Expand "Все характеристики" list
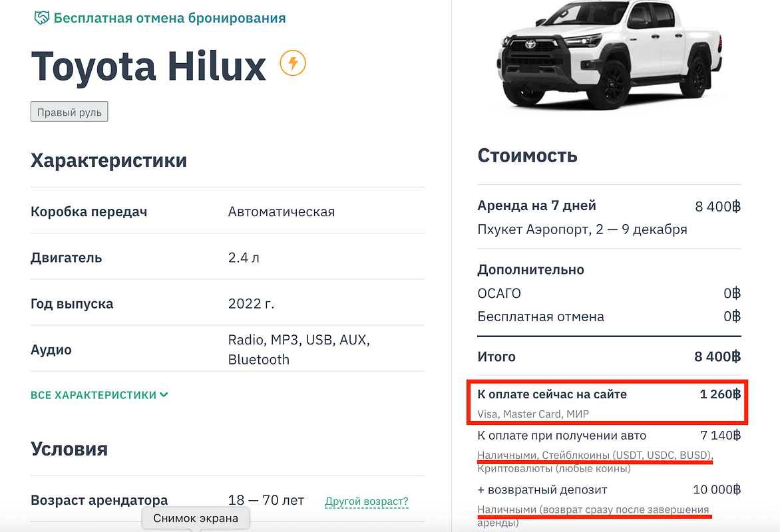Viewport: 780px width, 532px height. click(99, 395)
